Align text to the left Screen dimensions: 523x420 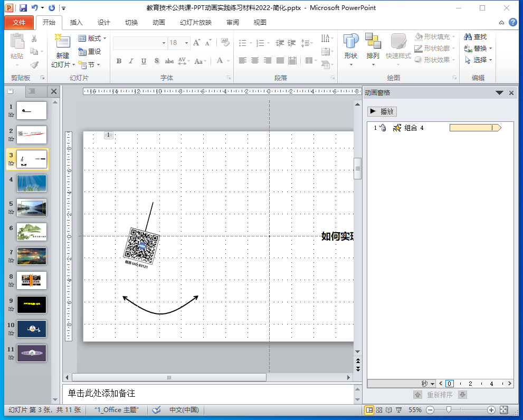pos(242,60)
